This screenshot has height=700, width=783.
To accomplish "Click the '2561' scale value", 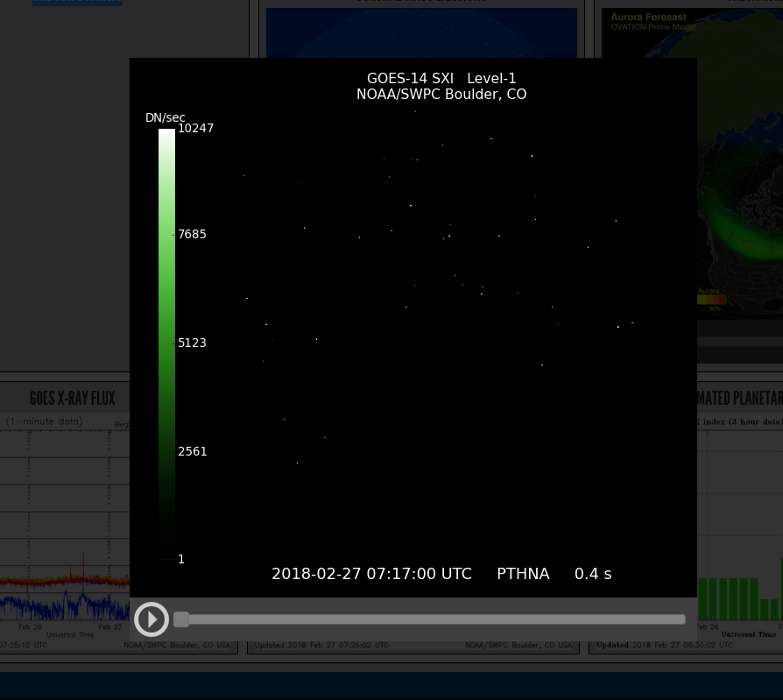I will click(193, 452).
